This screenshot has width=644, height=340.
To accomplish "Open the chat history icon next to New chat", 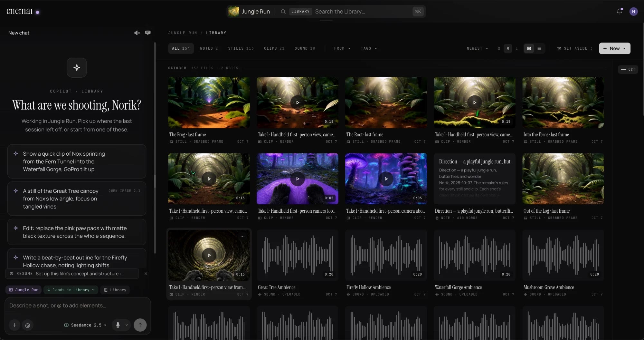I will coord(148,33).
